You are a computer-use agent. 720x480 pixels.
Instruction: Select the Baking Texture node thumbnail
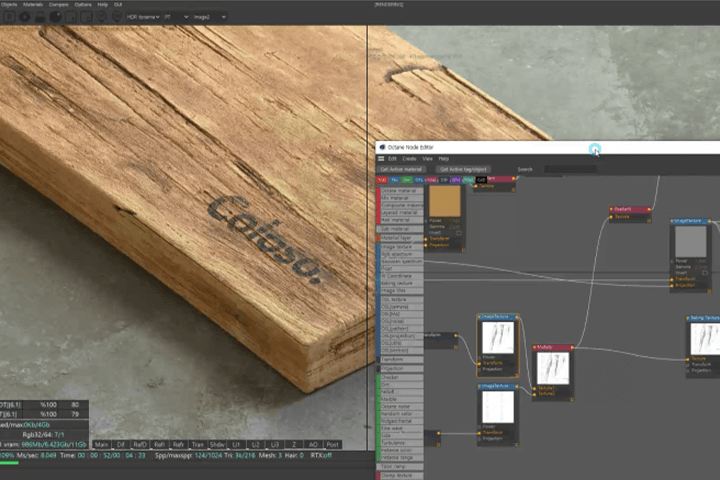705,339
